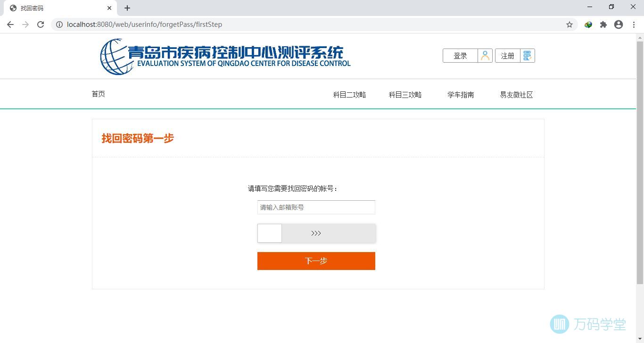Image resolution: width=644 pixels, height=343 pixels.
Task: Open the 科目三攻略 menu item
Action: (x=405, y=95)
